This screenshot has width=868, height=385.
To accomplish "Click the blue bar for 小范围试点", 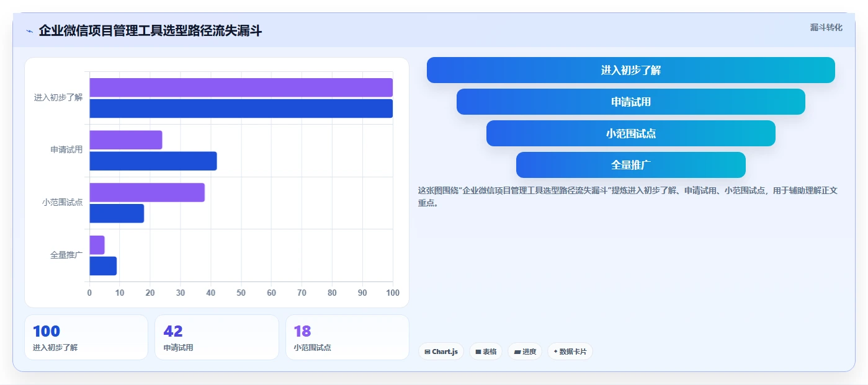I will coord(117,213).
